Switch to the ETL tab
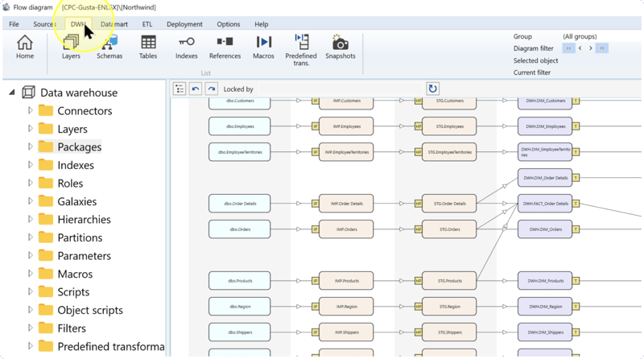Viewport: 644px width, 359px height. click(147, 24)
